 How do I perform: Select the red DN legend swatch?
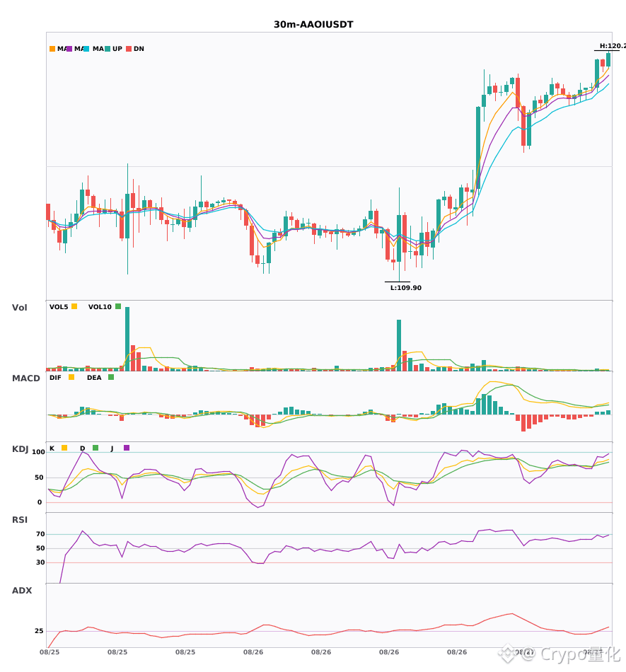129,49
